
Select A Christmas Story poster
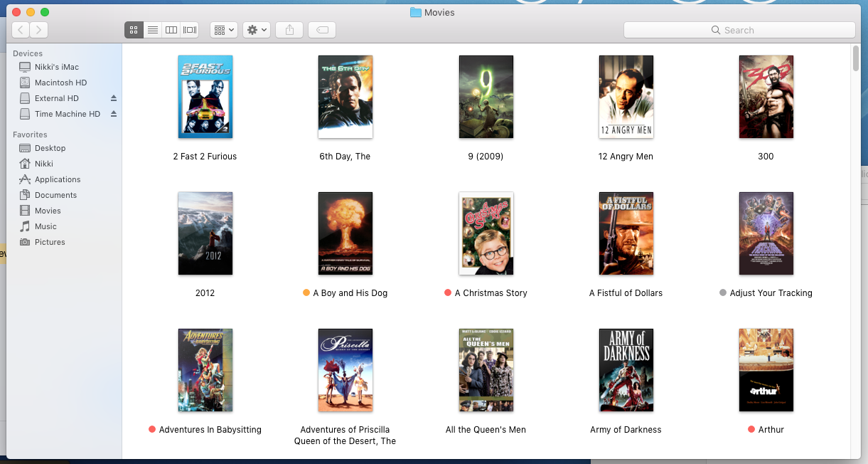[486, 233]
